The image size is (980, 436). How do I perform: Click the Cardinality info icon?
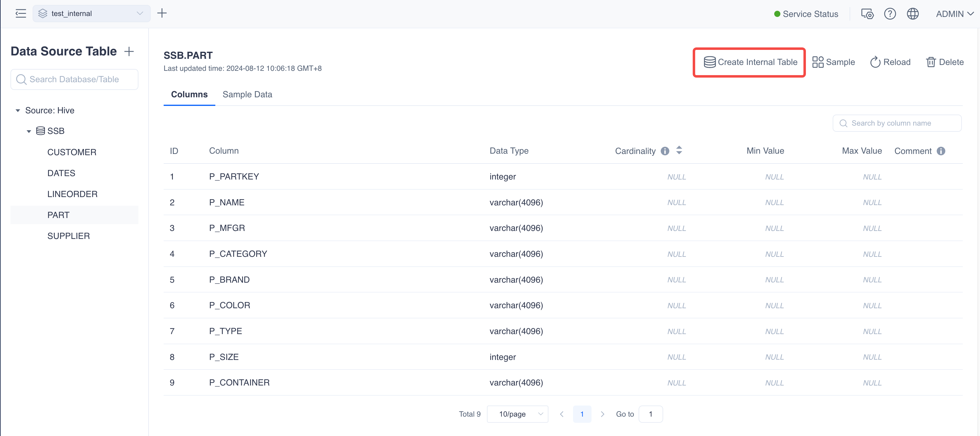click(x=665, y=151)
